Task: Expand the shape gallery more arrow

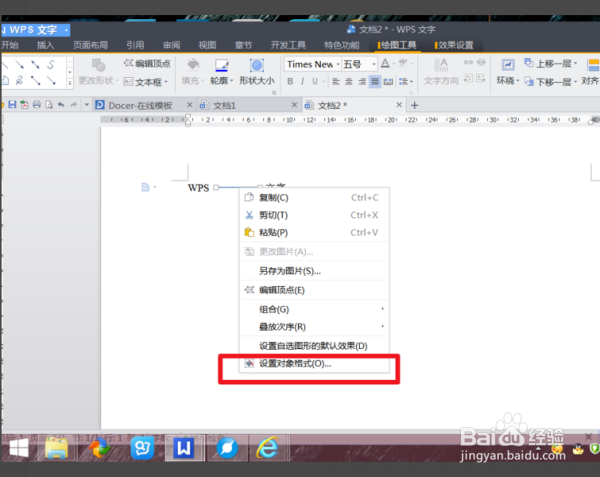Action: 70,83
